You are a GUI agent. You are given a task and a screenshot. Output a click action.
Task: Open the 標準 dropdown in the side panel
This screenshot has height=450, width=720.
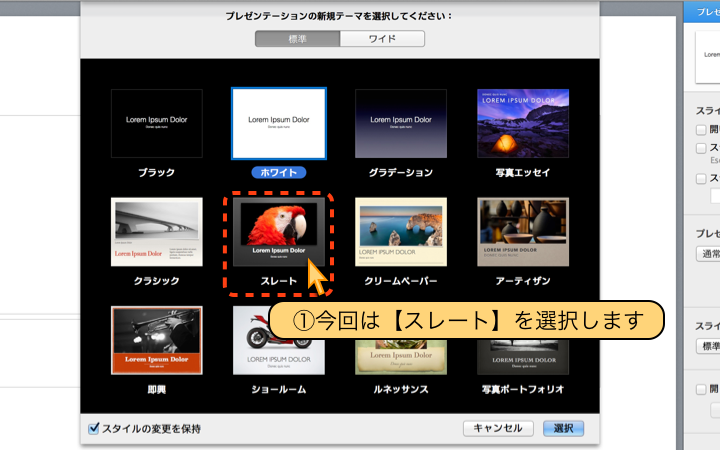(x=708, y=346)
